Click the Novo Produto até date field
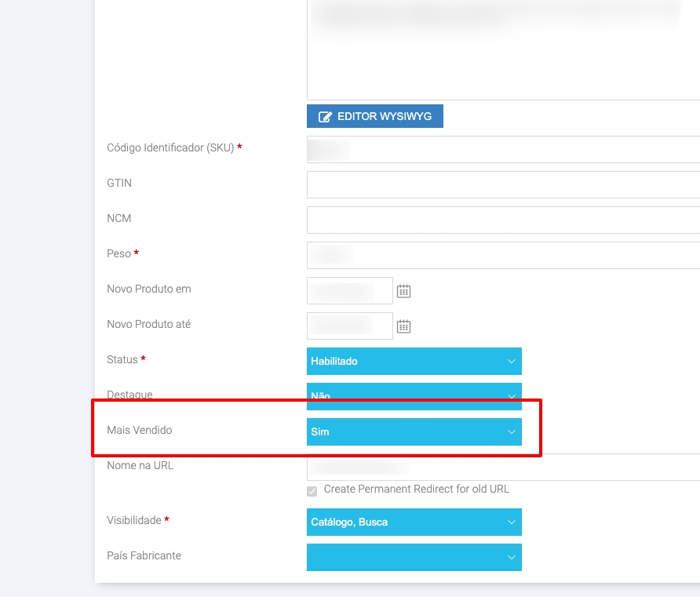This screenshot has height=597, width=700. pos(349,326)
